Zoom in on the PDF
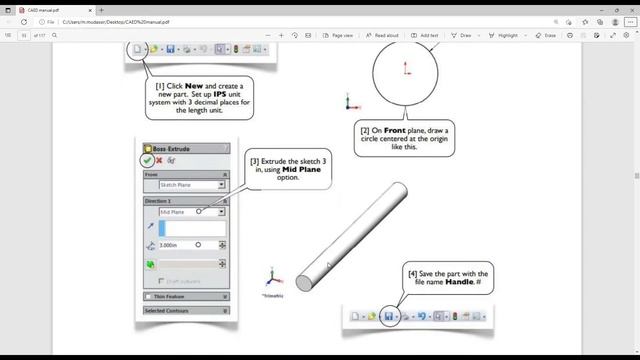The height and width of the screenshot is (360, 640). (281, 36)
